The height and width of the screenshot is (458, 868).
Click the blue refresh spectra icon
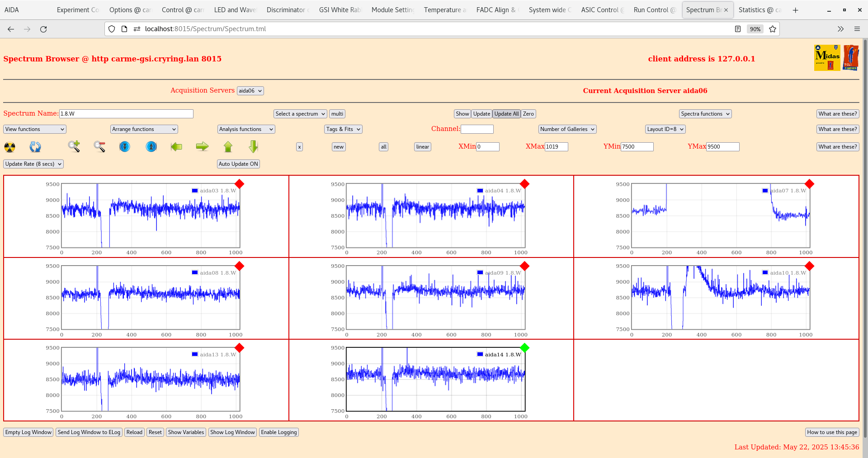(x=35, y=146)
